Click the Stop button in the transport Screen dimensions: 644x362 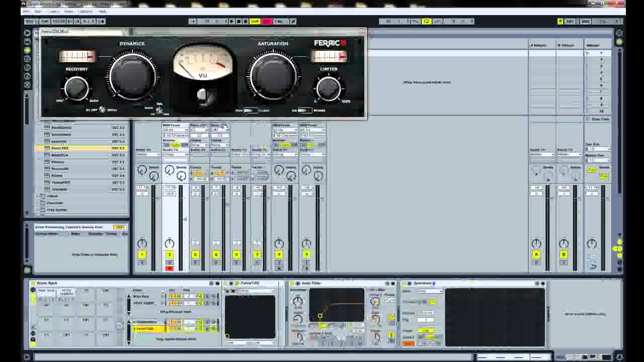[x=238, y=21]
